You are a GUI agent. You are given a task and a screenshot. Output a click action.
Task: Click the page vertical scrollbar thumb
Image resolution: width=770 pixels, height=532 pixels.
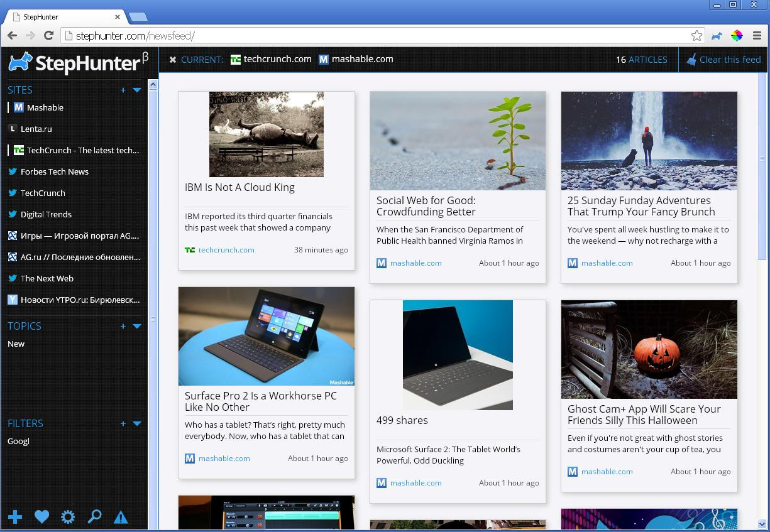[762, 166]
